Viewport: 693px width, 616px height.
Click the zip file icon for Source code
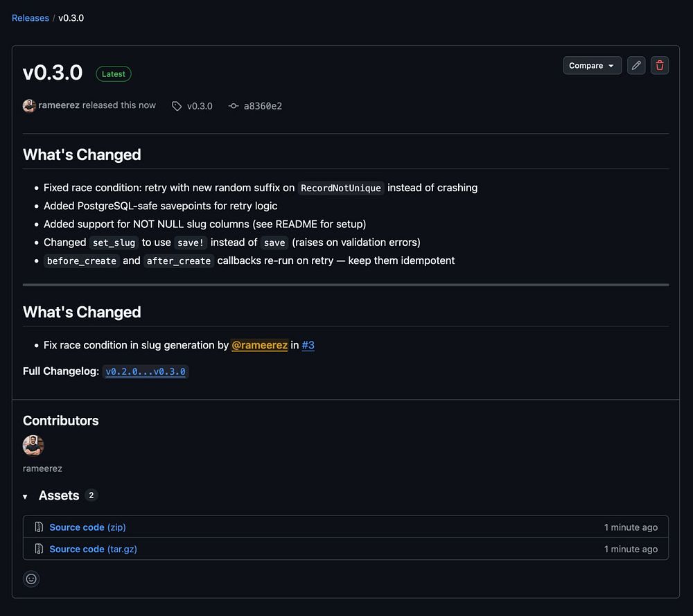coord(40,527)
